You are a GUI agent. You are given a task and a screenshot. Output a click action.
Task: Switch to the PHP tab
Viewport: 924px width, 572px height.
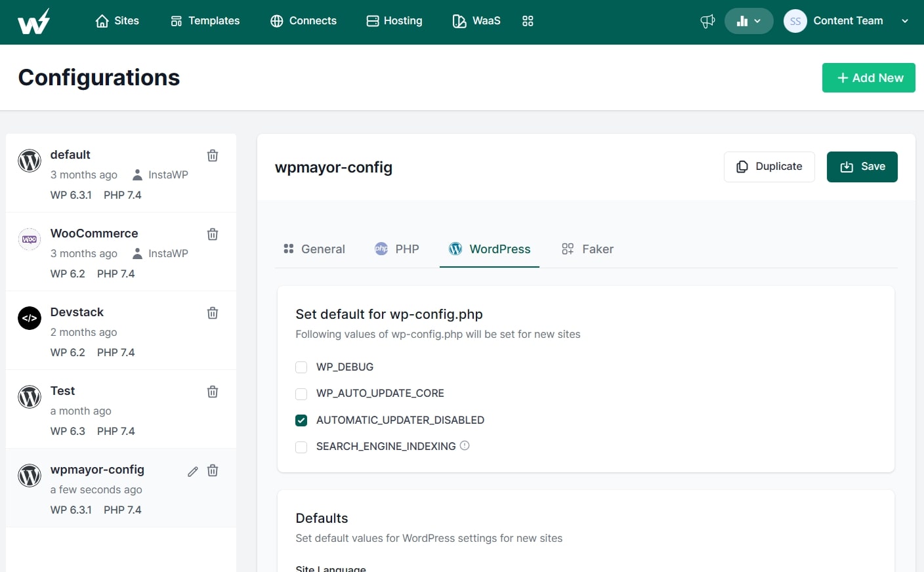click(x=397, y=249)
